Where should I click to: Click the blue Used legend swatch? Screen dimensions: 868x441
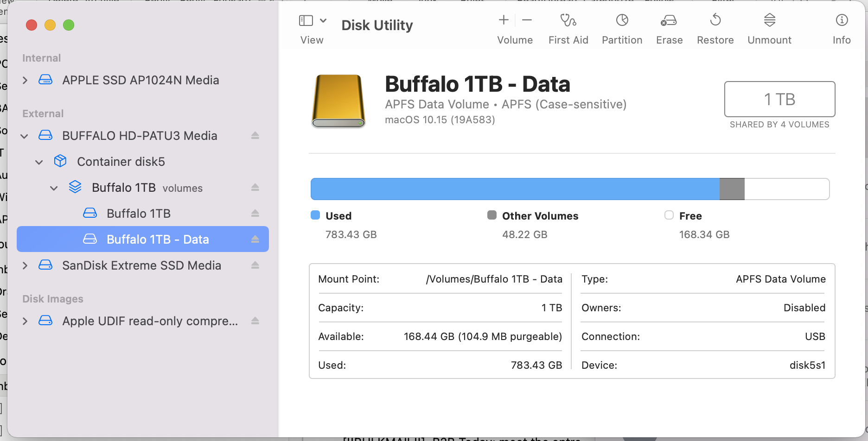[315, 215]
